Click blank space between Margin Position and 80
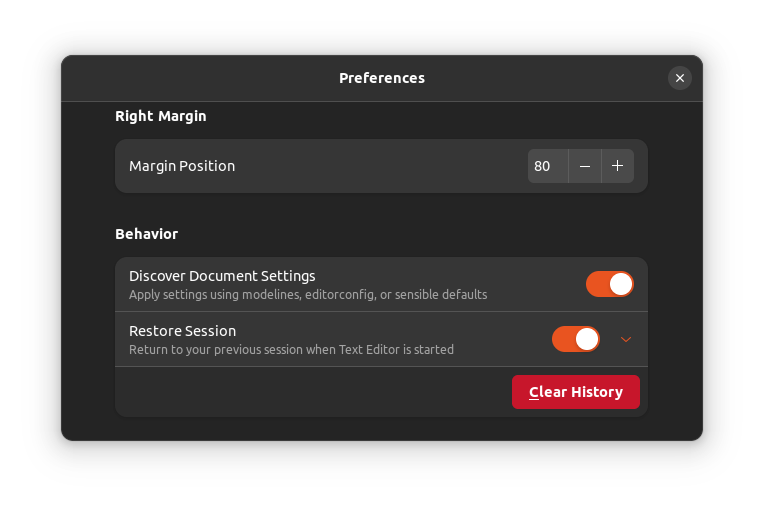764x508 pixels. point(380,166)
